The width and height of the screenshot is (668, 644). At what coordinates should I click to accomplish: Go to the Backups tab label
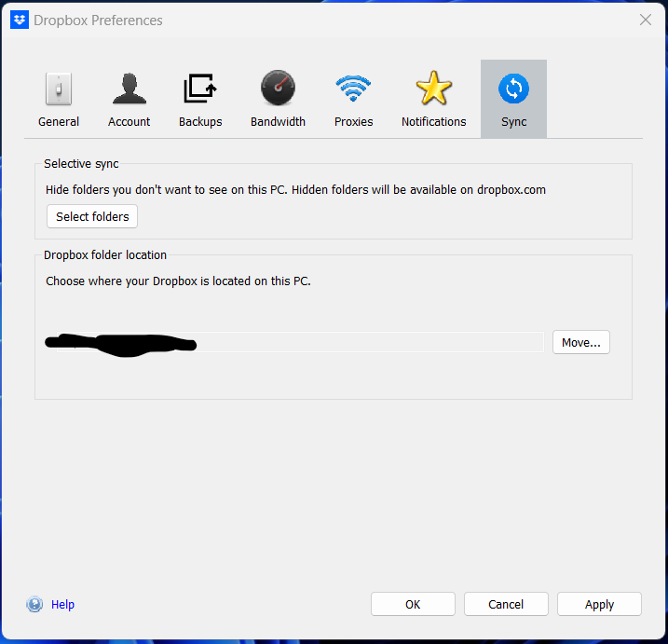pos(200,122)
